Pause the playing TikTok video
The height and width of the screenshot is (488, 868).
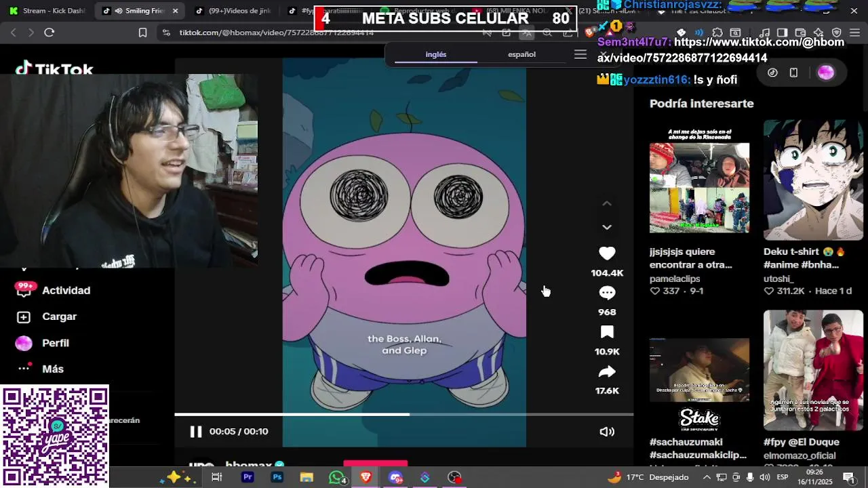(195, 431)
